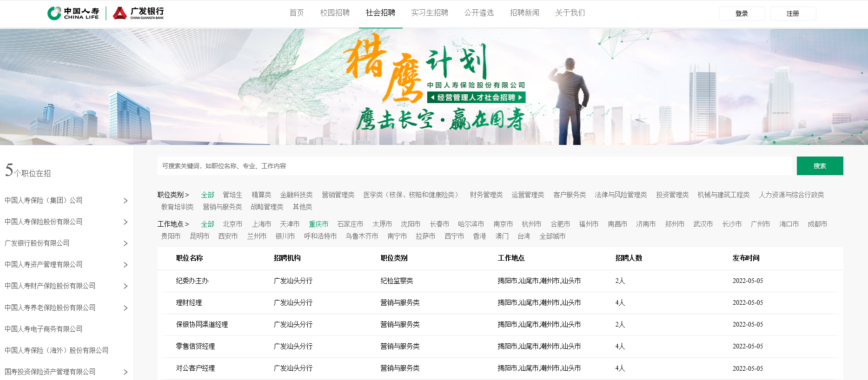This screenshot has height=380, width=868.
Task: Filter job category by 客户服务类
Action: click(x=570, y=195)
